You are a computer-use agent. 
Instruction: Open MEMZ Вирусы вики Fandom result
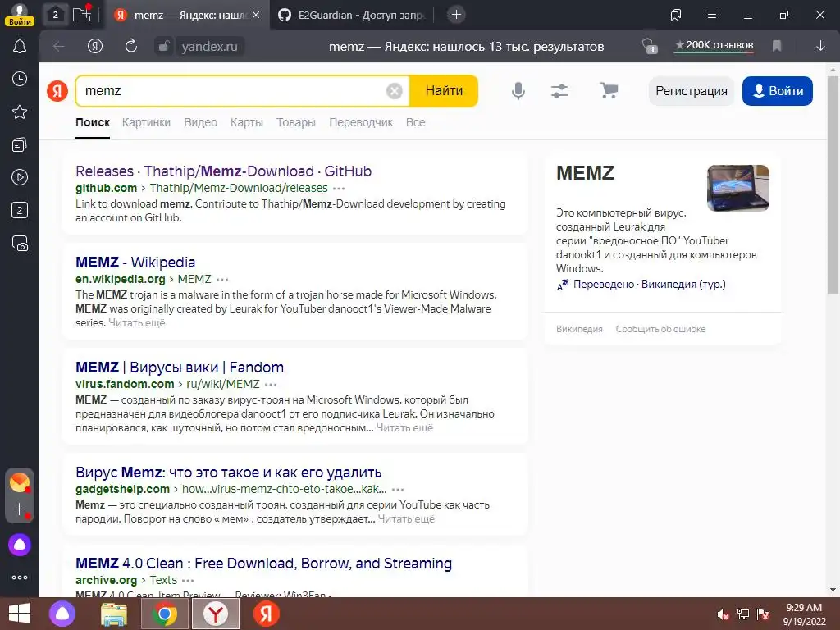(x=180, y=367)
